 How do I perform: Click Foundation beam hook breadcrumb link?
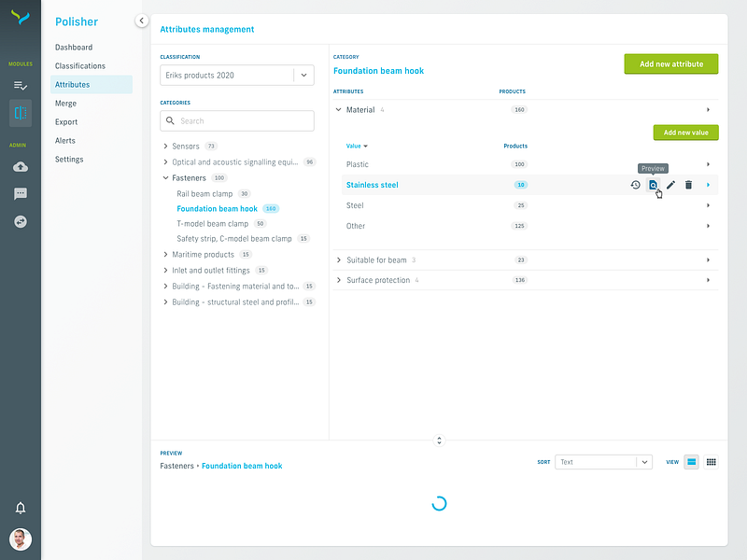point(242,466)
